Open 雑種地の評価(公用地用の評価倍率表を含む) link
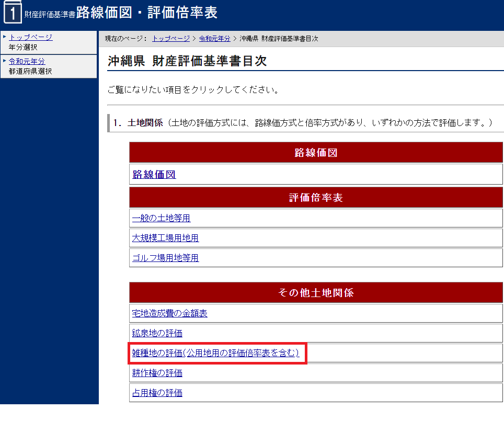The width and height of the screenshot is (504, 421). point(215,353)
